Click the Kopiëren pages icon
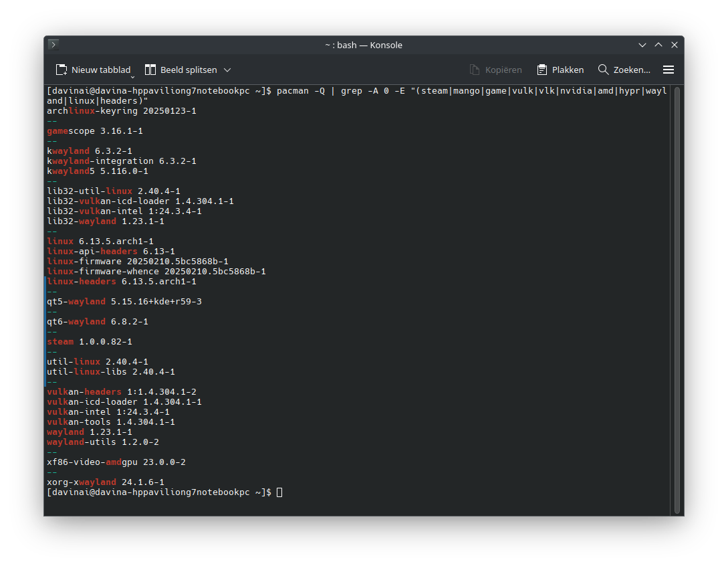Screen dimensions: 728x568 [474, 70]
